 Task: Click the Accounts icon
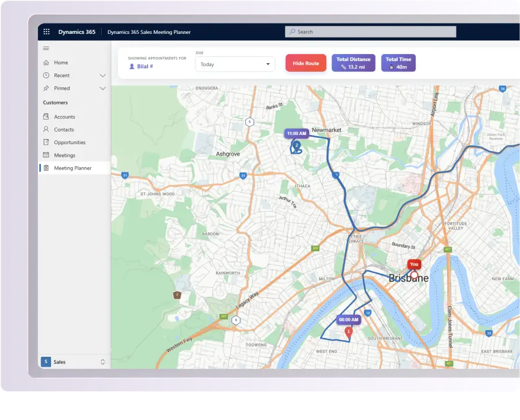(46, 117)
